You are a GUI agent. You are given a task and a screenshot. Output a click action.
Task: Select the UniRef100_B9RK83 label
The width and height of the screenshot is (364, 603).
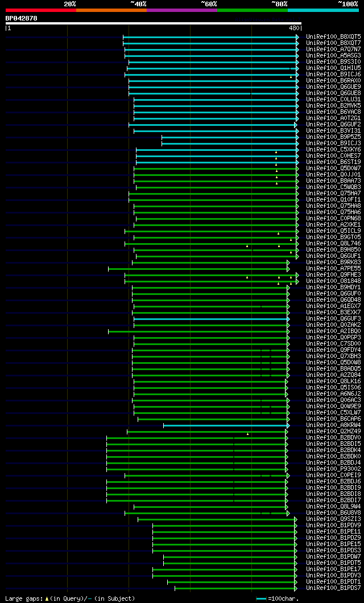tap(333, 262)
